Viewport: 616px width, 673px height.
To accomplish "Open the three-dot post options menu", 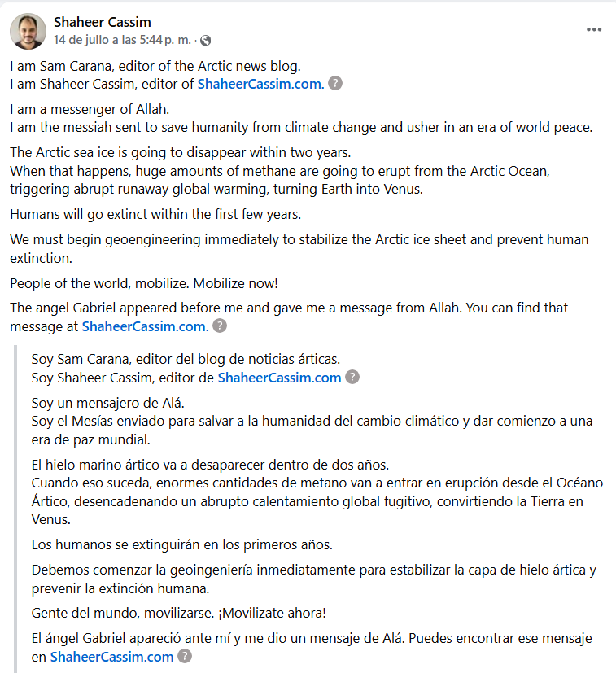I will (594, 29).
